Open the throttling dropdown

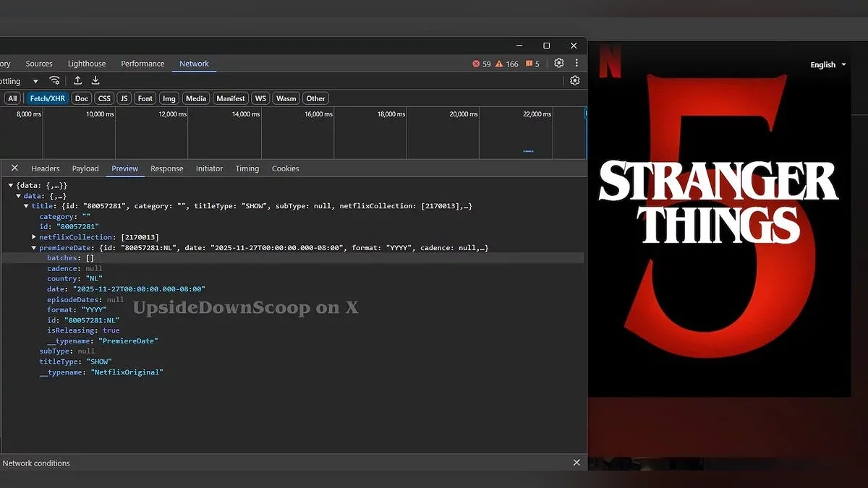point(35,82)
